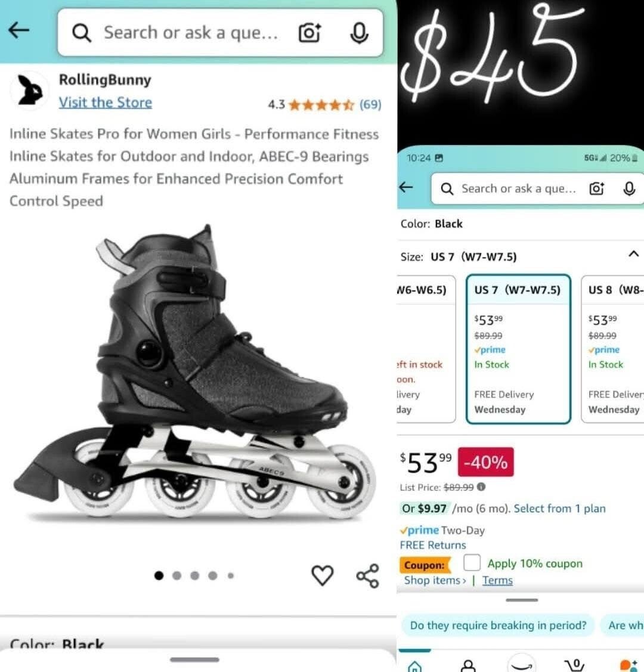Image resolution: width=644 pixels, height=672 pixels.
Task: Tap the microphone voice search in left search bar
Action: tap(359, 33)
